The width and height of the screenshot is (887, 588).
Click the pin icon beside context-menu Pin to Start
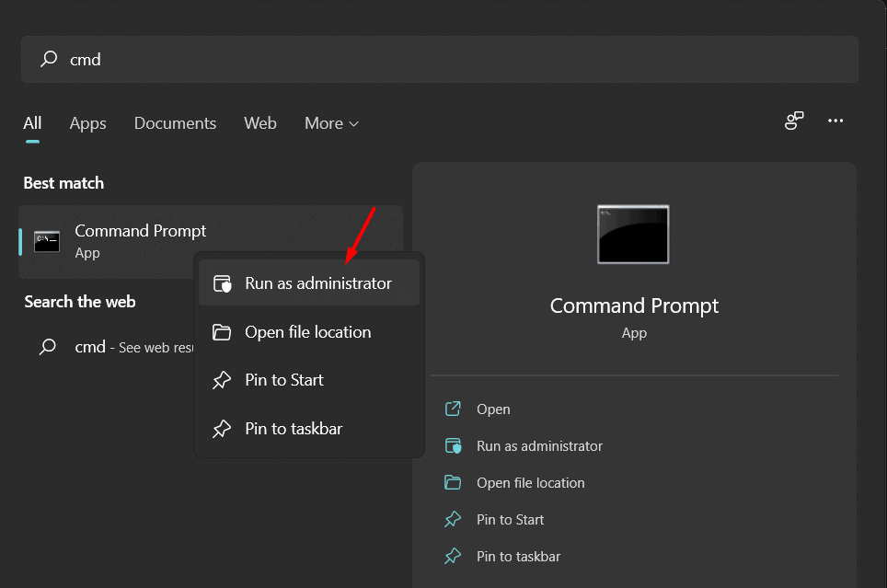pyautogui.click(x=222, y=380)
